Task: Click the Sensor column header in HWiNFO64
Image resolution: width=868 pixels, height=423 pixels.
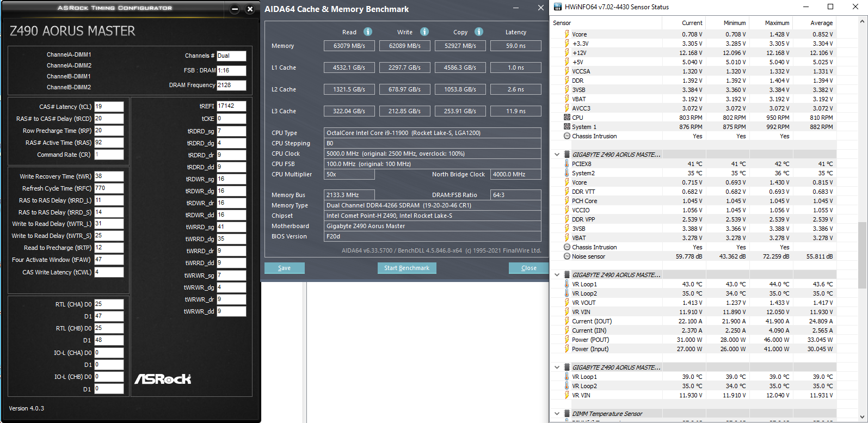Action: (x=606, y=23)
